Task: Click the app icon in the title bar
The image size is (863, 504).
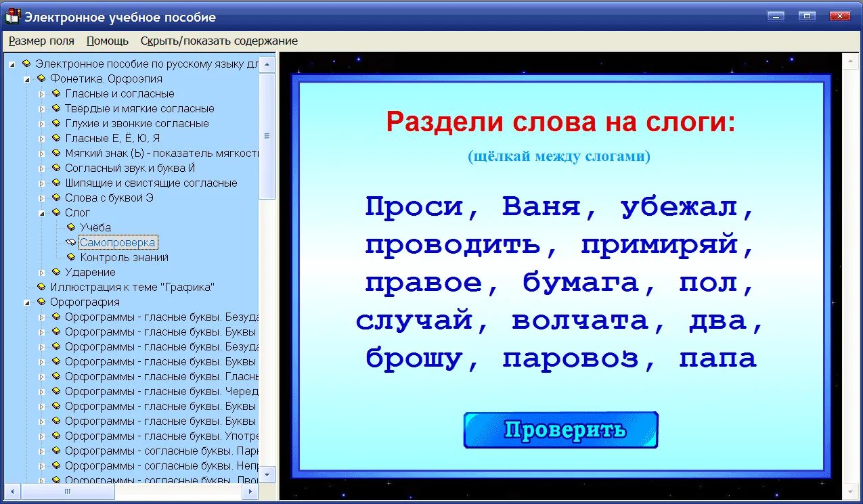Action: click(12, 16)
